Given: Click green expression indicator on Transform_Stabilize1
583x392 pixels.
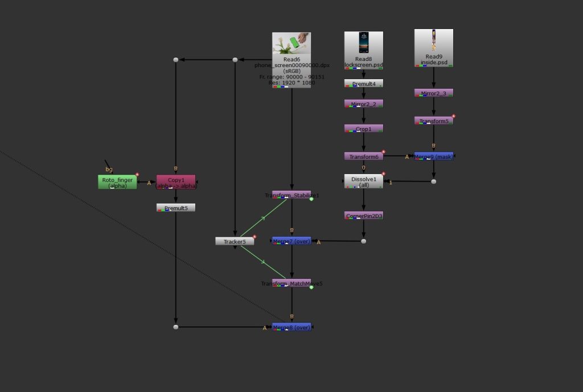Looking at the screenshot, I should [311, 199].
